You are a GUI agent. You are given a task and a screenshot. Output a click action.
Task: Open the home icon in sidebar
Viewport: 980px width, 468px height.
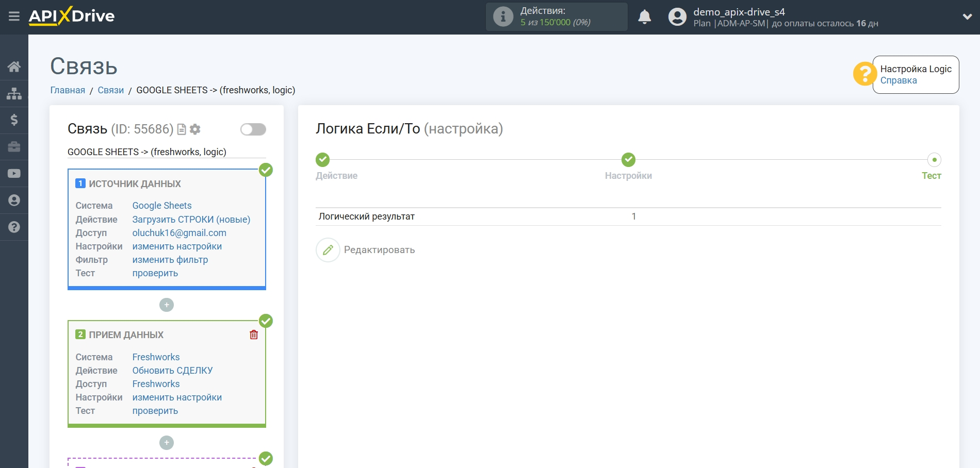pyautogui.click(x=14, y=66)
